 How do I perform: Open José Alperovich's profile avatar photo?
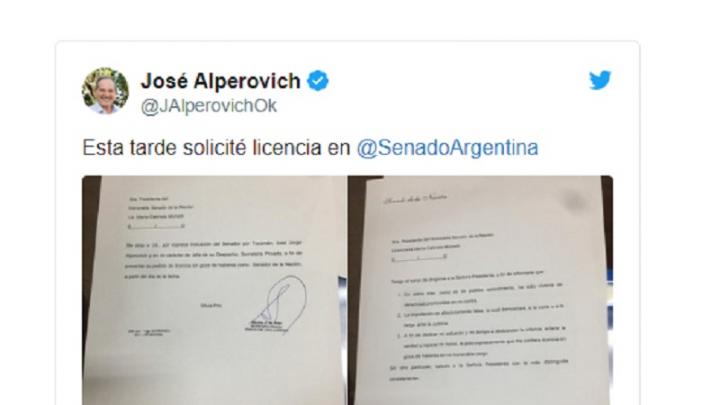click(105, 91)
